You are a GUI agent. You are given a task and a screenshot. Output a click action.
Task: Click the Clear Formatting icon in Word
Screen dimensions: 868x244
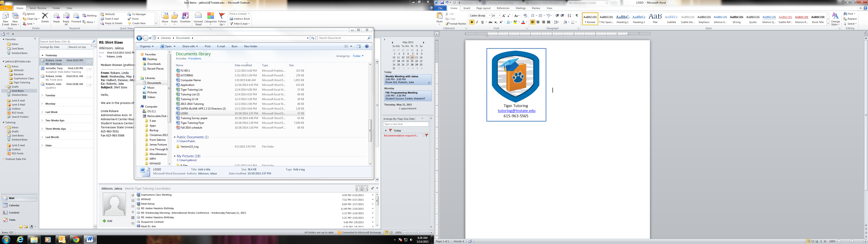[525, 16]
